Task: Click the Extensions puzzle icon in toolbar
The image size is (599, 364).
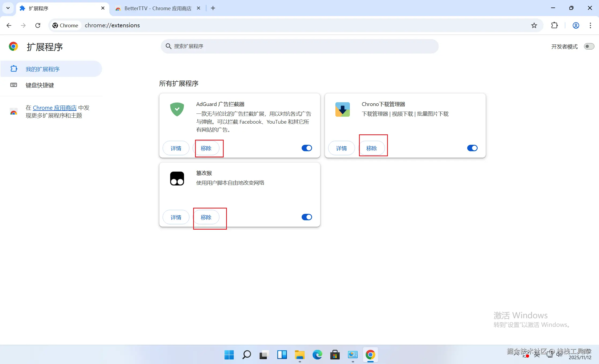Action: tap(554, 25)
